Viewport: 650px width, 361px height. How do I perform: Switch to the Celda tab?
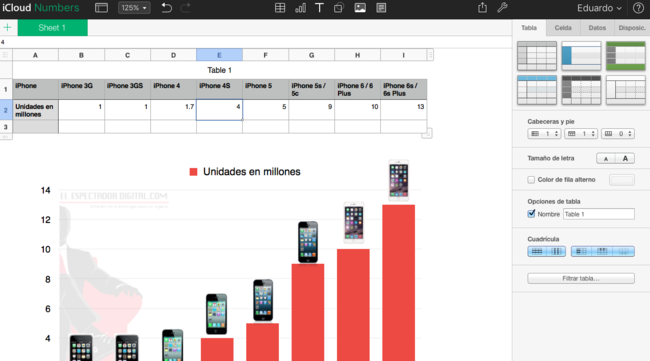[563, 28]
